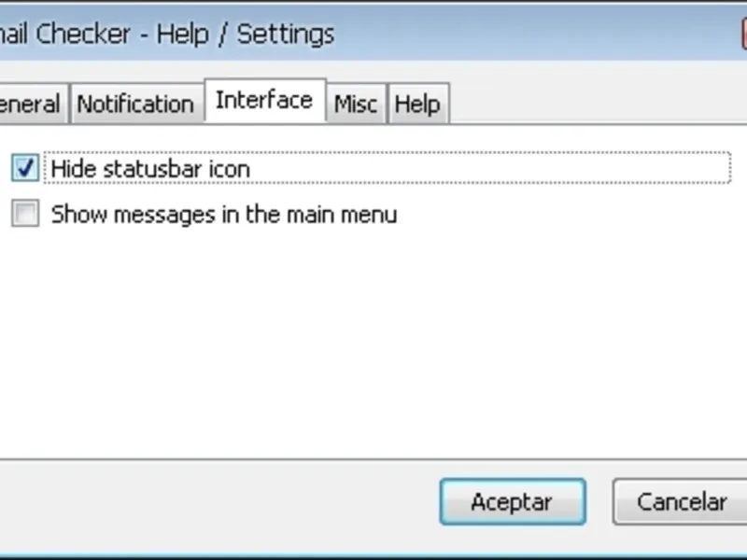The width and height of the screenshot is (747, 560).
Task: Open the Notification tab
Action: (x=134, y=104)
